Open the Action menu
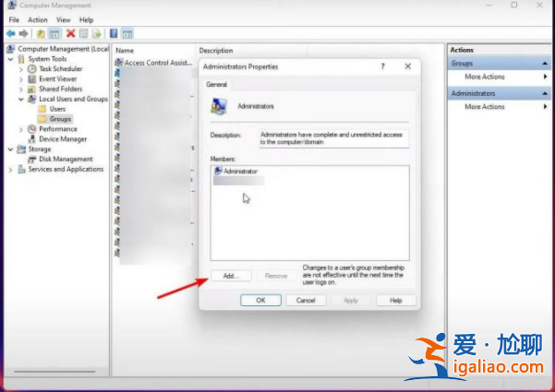 point(37,19)
